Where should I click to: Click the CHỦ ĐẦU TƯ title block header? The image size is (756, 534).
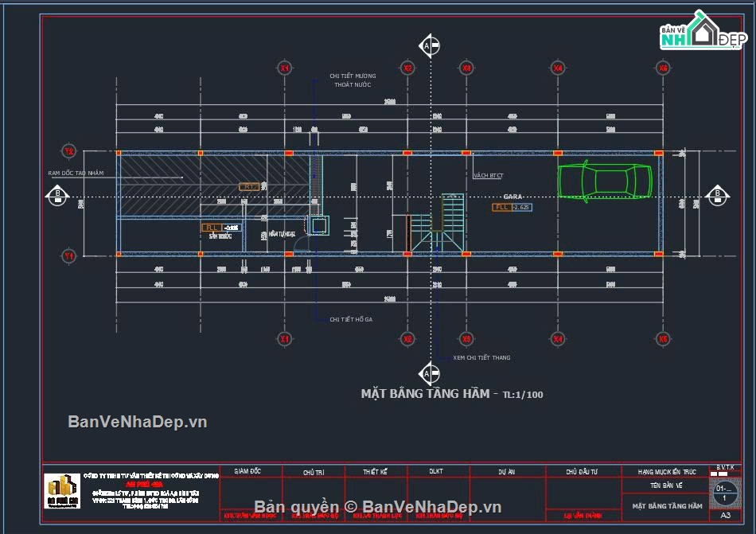[x=582, y=472]
